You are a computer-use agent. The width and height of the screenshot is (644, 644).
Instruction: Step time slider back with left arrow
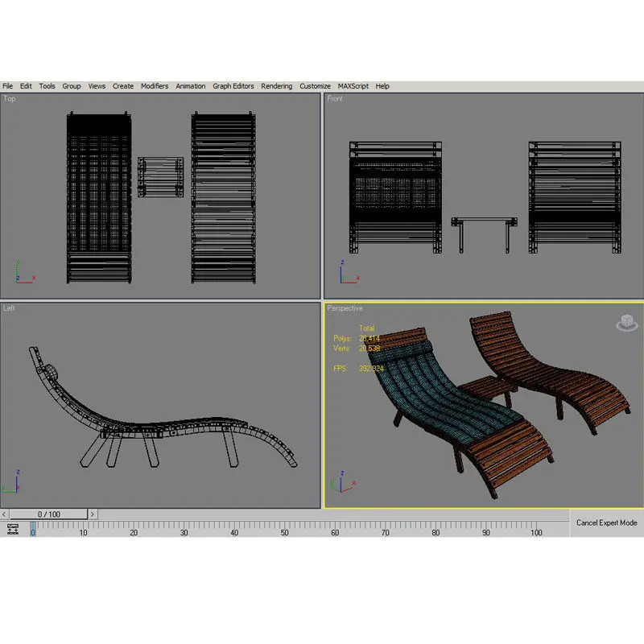(4, 514)
